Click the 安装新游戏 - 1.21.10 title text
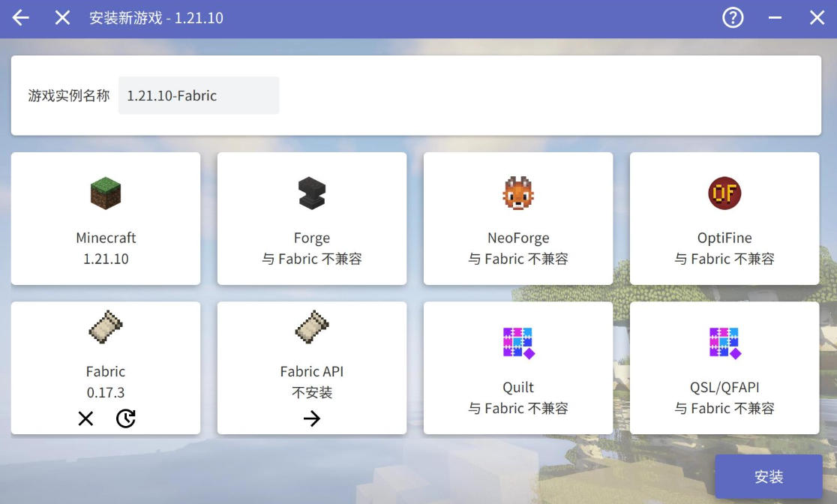The height and width of the screenshot is (504, 837). [x=156, y=18]
